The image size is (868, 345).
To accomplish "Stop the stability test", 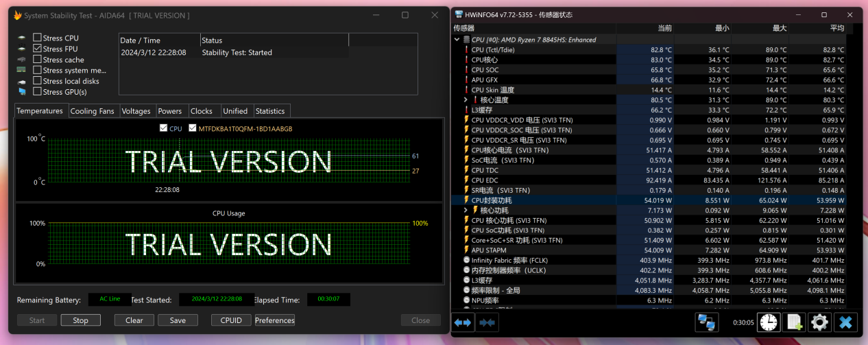I will point(81,320).
